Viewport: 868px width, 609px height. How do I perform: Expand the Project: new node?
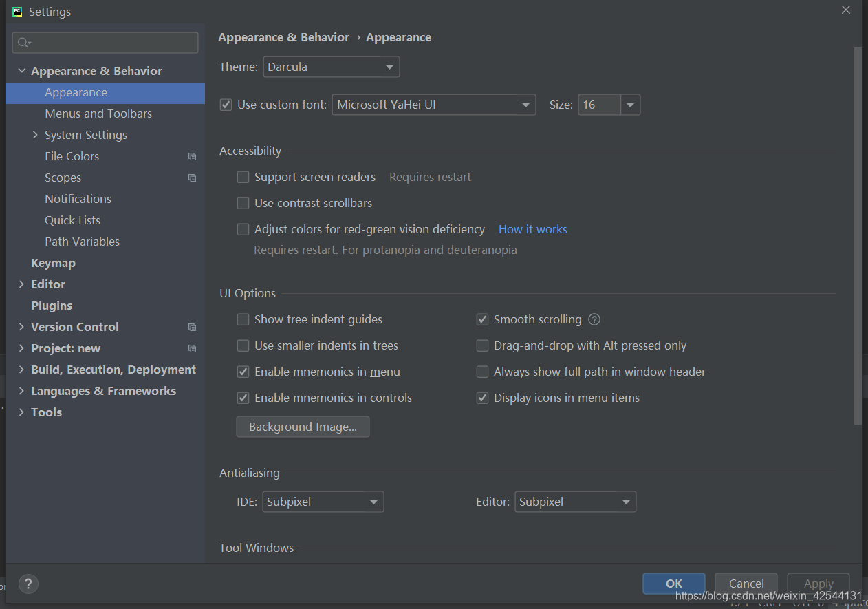click(x=22, y=348)
